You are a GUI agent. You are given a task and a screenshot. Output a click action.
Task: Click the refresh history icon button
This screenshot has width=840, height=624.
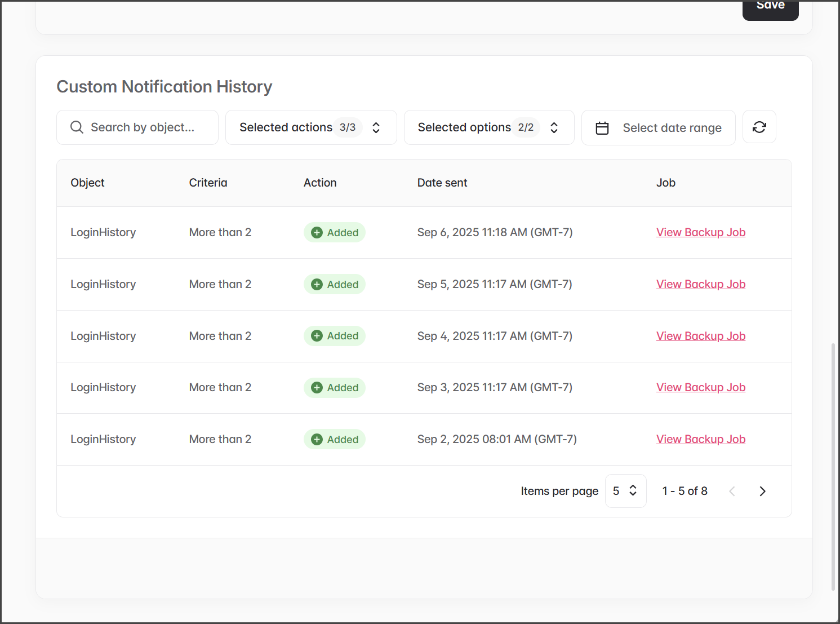coord(759,127)
